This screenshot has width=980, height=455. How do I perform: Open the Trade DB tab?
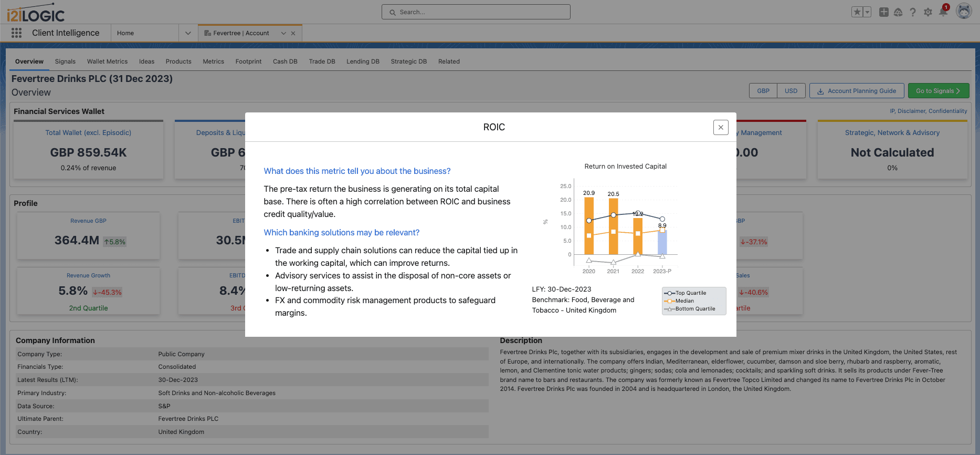(322, 61)
